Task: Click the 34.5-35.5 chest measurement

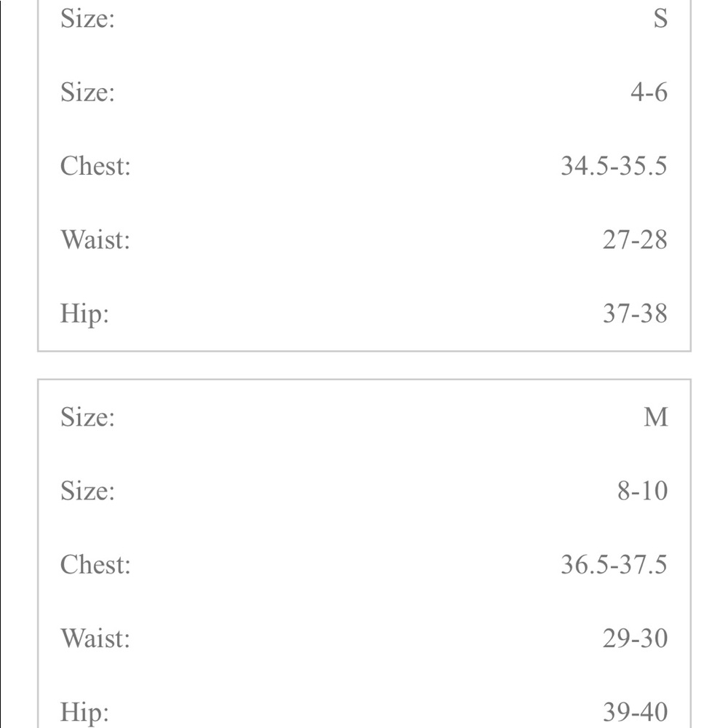Action: 614,166
